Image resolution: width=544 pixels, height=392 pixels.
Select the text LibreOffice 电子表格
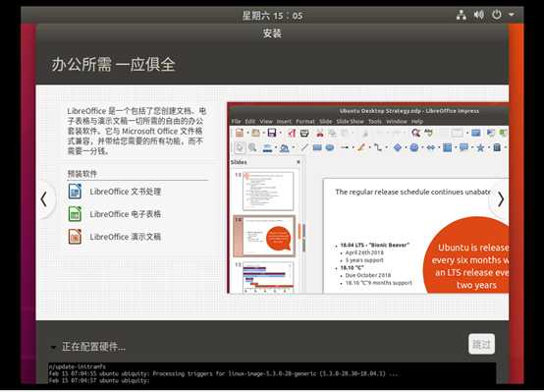pyautogui.click(x=126, y=214)
